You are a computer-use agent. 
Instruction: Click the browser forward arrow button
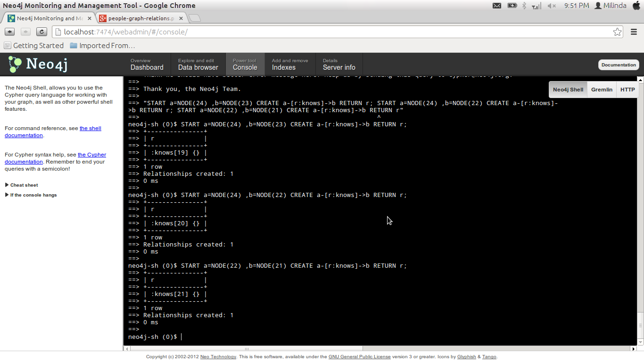pyautogui.click(x=25, y=32)
